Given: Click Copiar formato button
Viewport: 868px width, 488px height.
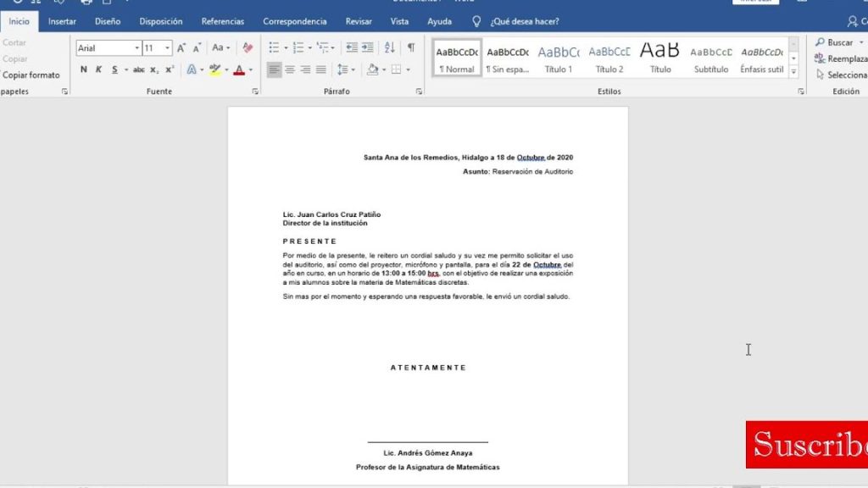Looking at the screenshot, I should click(x=31, y=75).
